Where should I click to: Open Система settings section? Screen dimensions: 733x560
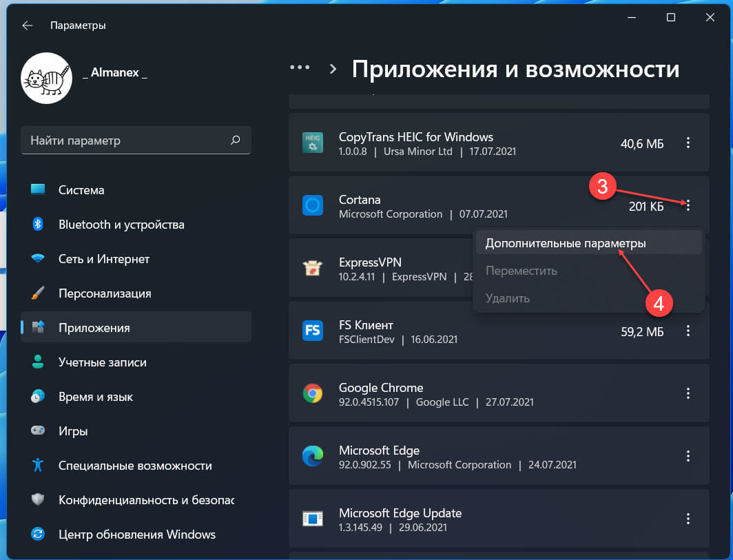[136, 190]
